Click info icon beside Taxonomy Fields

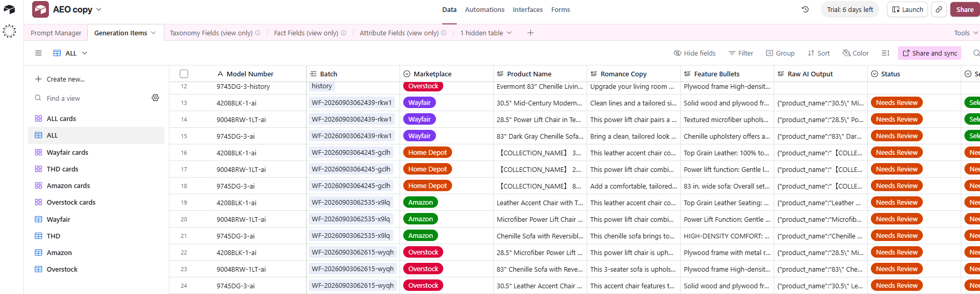[258, 33]
